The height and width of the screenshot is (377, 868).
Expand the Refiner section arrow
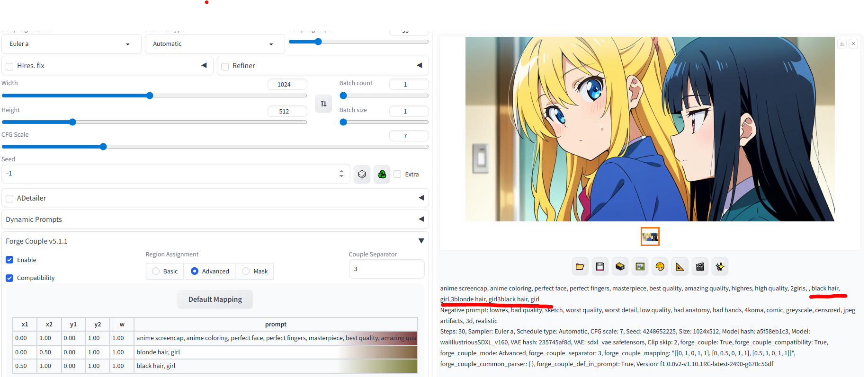[x=420, y=65]
